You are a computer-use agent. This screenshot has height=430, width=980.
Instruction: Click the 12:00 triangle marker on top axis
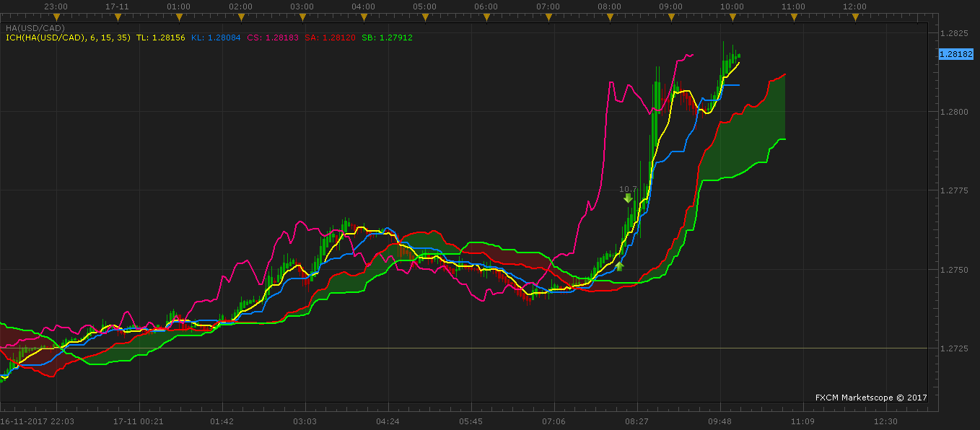point(855,17)
